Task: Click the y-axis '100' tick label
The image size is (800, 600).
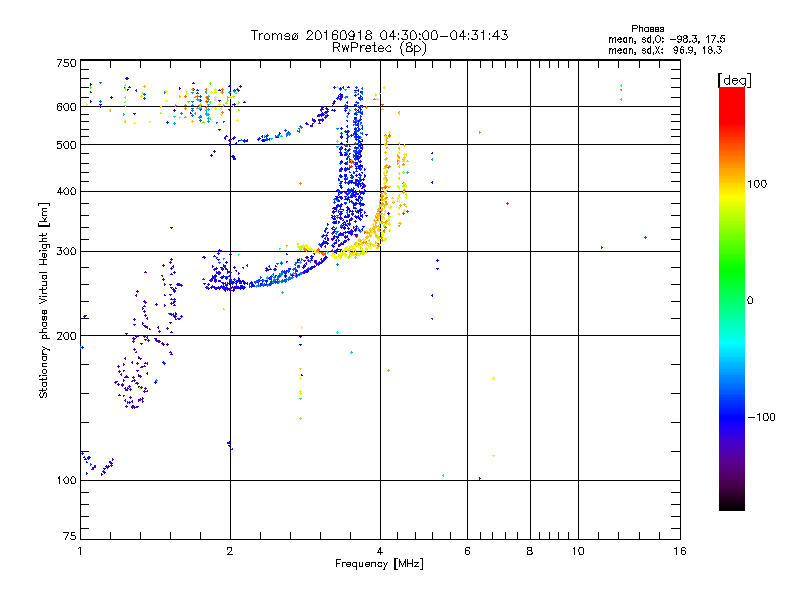Action: click(66, 480)
